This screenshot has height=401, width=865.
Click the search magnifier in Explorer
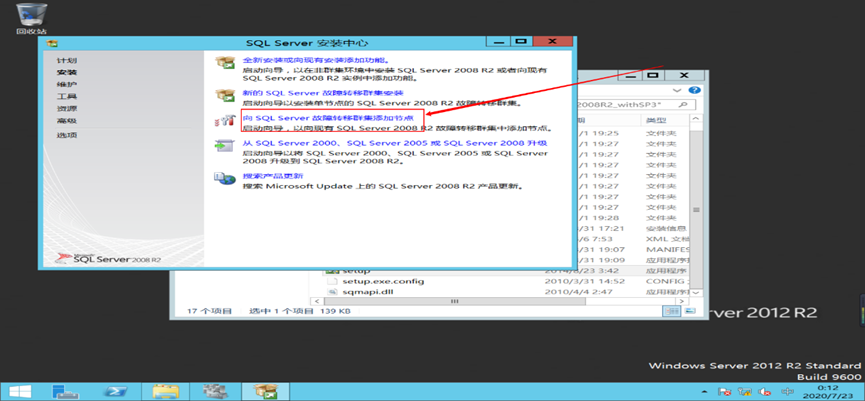point(683,104)
